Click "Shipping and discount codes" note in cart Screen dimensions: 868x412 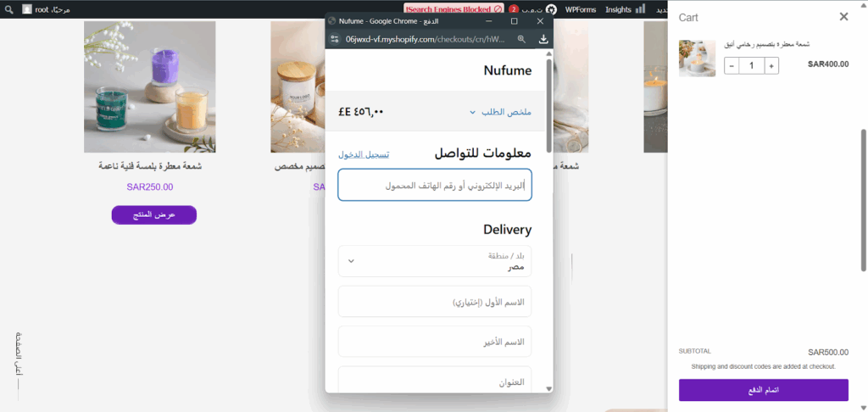(x=764, y=366)
